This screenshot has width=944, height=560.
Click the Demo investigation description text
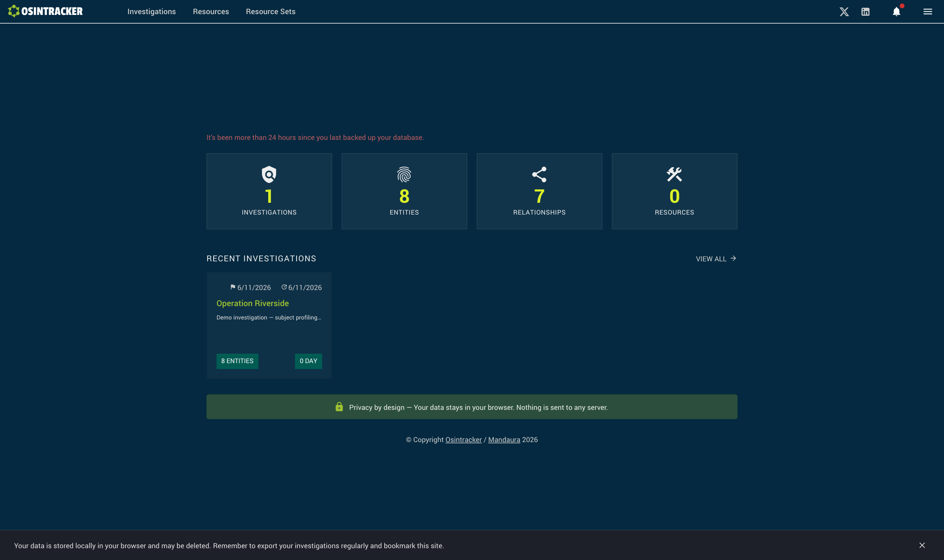(269, 318)
